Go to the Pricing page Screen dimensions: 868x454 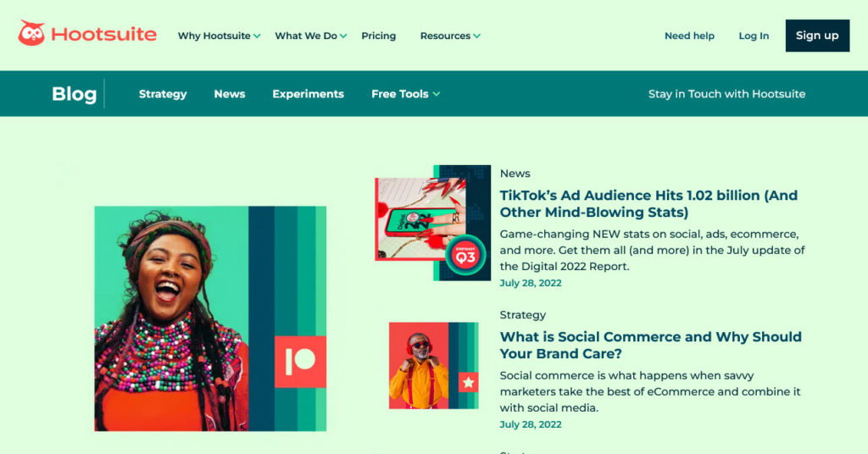coord(379,36)
